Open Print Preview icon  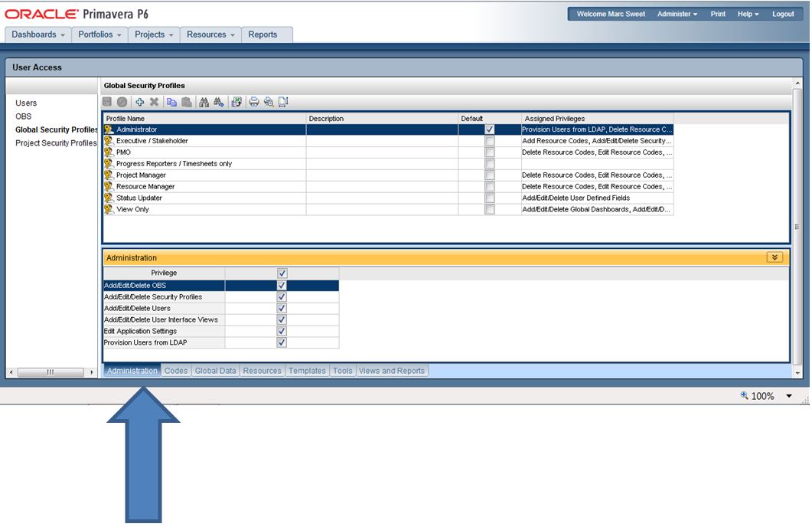pyautogui.click(x=269, y=102)
